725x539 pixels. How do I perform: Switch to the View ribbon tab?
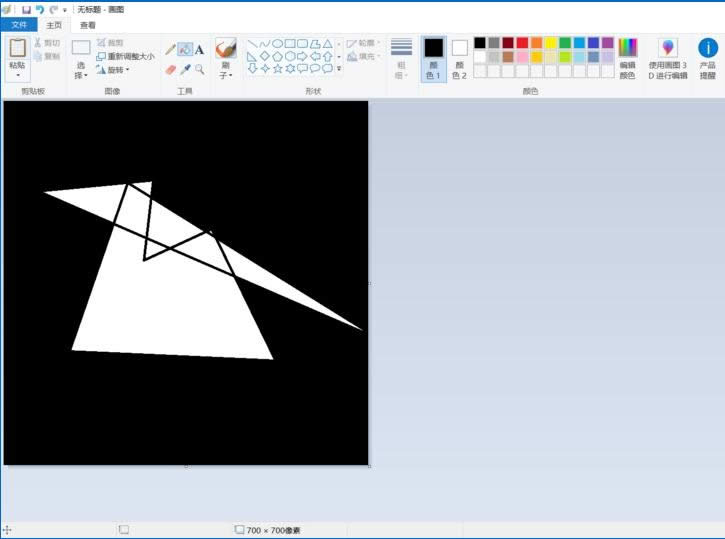coord(88,25)
